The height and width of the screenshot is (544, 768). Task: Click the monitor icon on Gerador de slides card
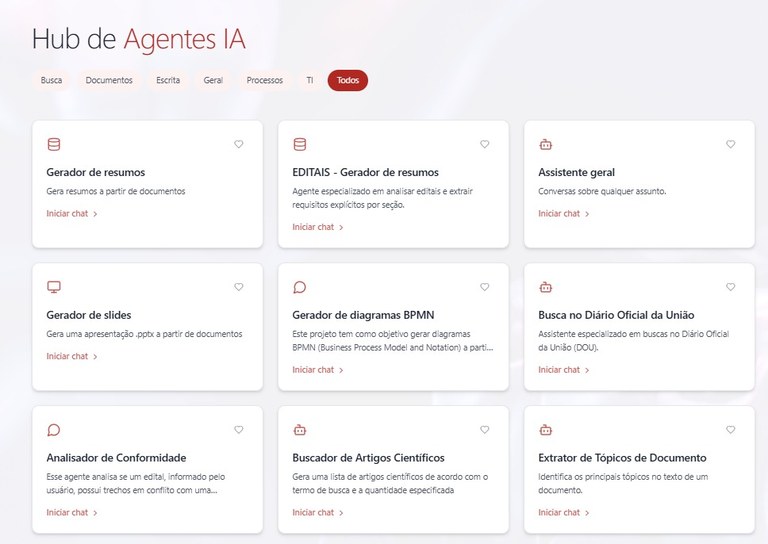[x=54, y=287]
